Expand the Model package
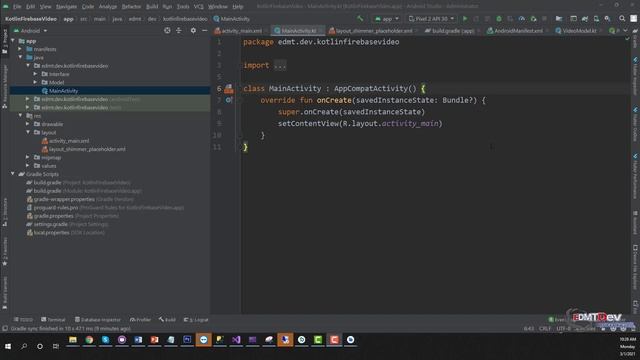Image resolution: width=640 pixels, height=360 pixels. (36, 82)
